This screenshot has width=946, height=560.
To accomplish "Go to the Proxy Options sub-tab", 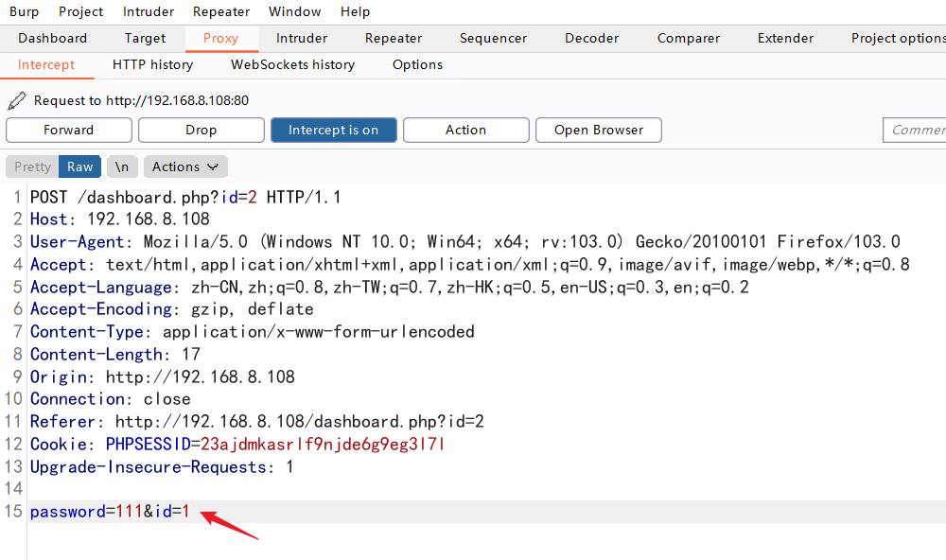I will (417, 64).
